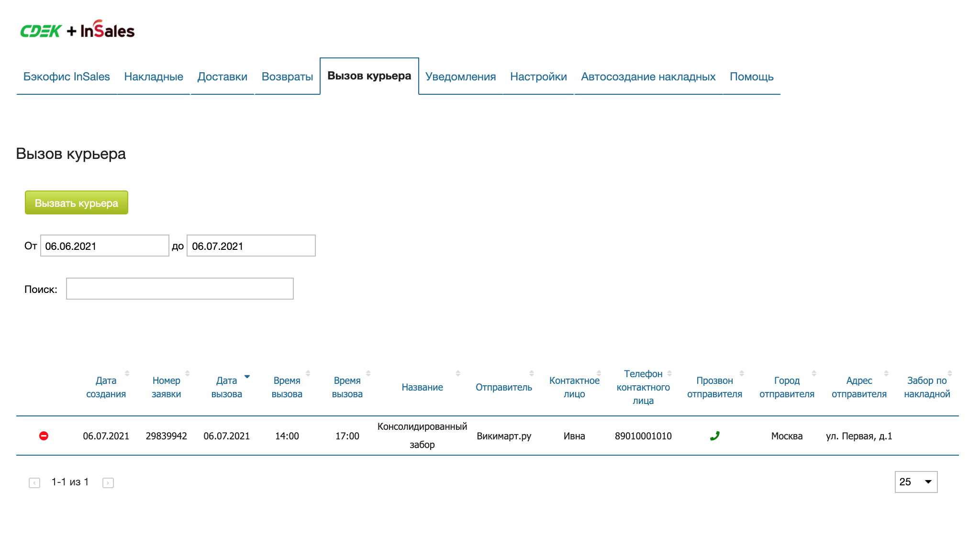Image resolution: width=980 pixels, height=560 pixels.
Task: Open the Накладные tab
Action: 154,77
